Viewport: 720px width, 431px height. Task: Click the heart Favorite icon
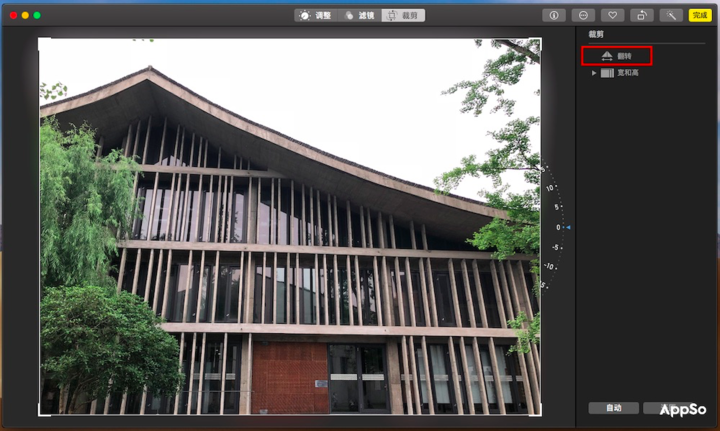614,15
